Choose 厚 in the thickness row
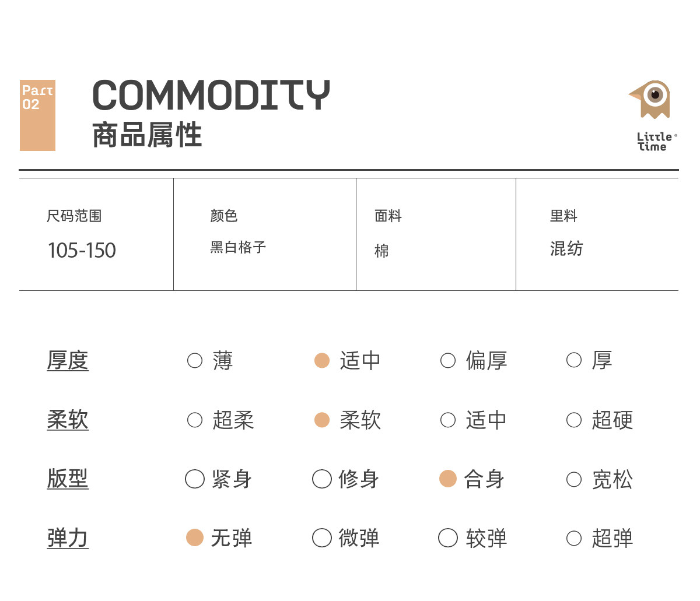 click(x=574, y=361)
